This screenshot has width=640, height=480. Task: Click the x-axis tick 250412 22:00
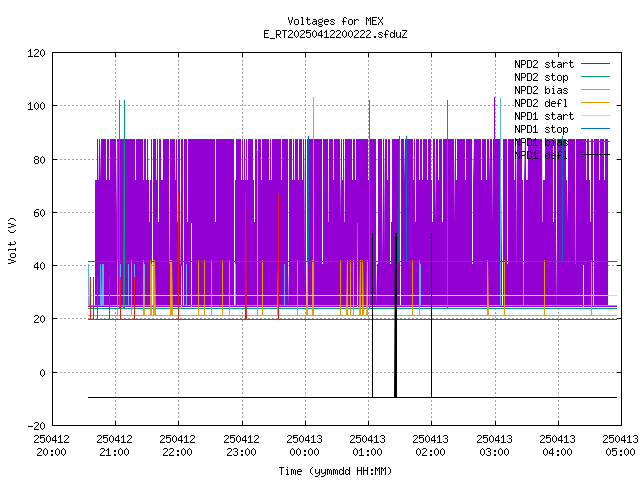(x=178, y=446)
